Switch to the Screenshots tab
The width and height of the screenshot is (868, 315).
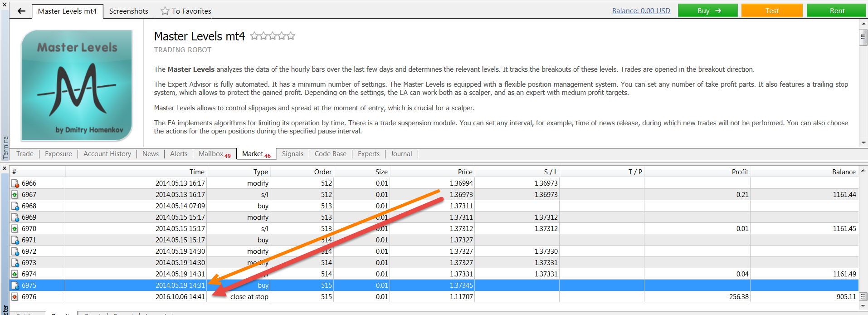click(129, 11)
